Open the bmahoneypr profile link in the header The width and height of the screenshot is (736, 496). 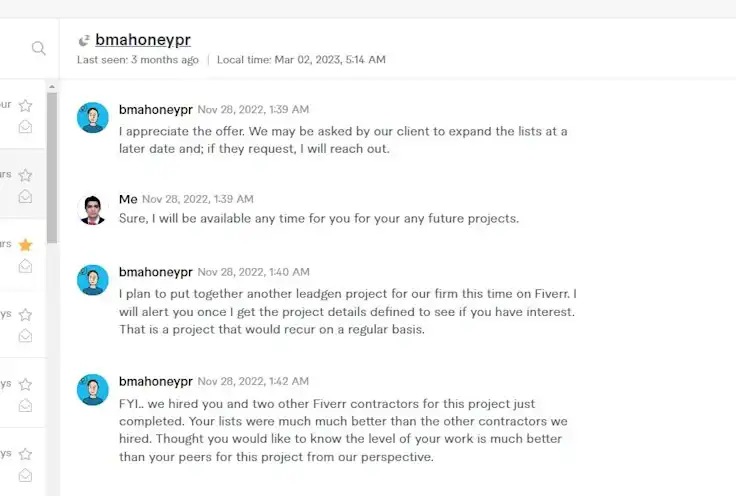(143, 40)
